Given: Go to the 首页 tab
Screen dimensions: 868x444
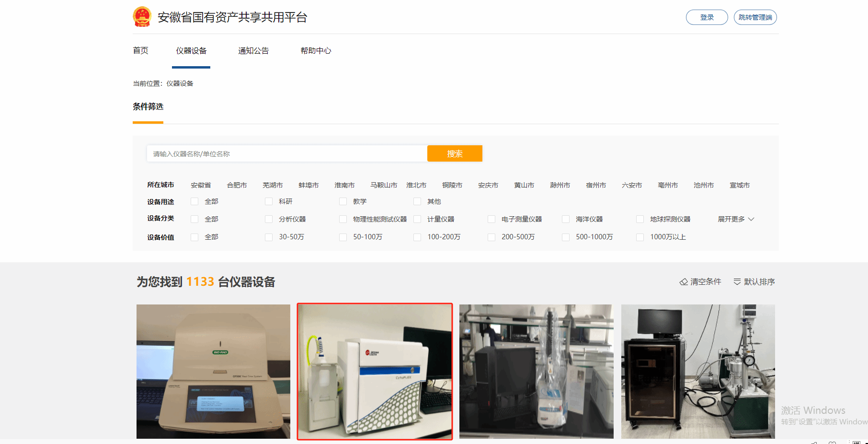Looking at the screenshot, I should tap(140, 51).
